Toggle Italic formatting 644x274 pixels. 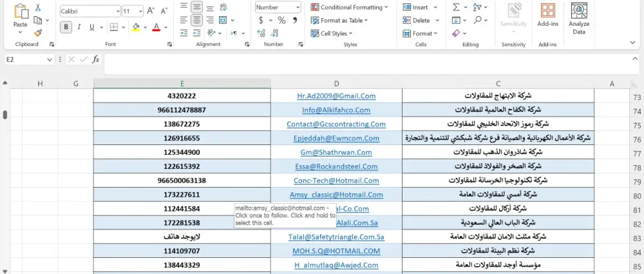[x=79, y=27]
